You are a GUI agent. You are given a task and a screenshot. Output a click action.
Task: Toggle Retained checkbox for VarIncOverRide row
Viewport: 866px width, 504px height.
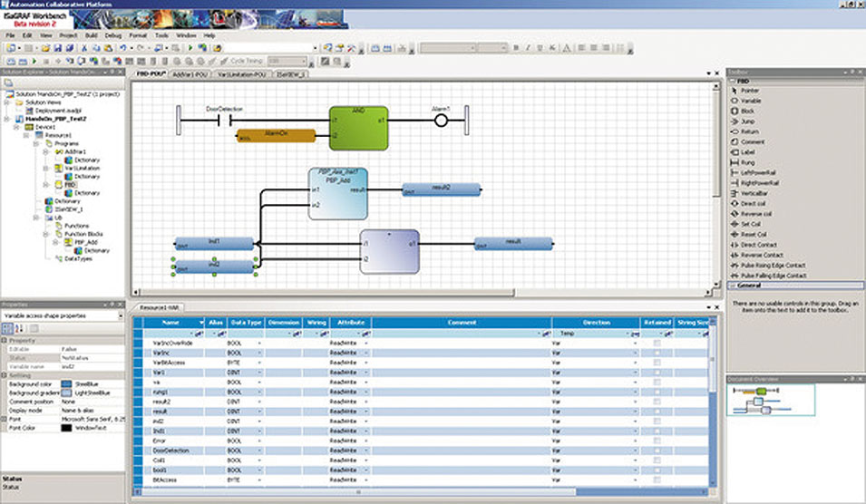pos(657,344)
